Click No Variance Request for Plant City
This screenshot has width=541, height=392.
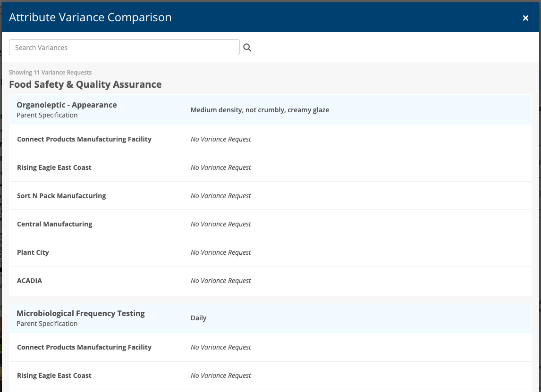[221, 252]
